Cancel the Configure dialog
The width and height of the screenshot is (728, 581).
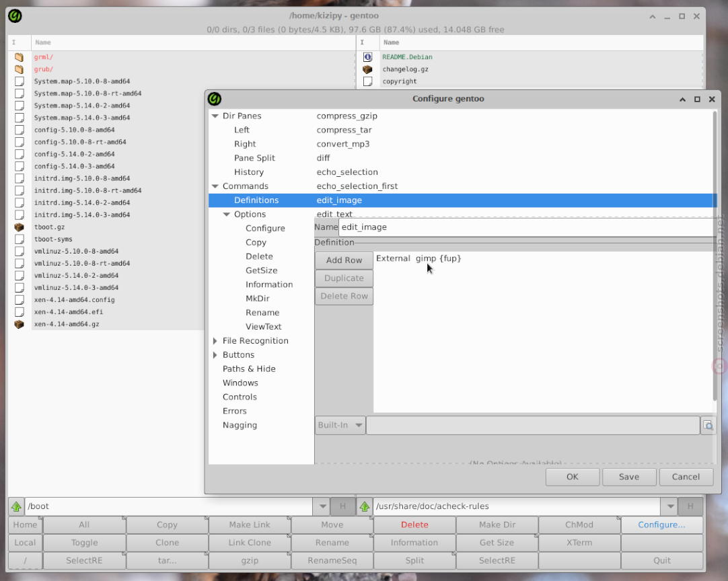(686, 477)
